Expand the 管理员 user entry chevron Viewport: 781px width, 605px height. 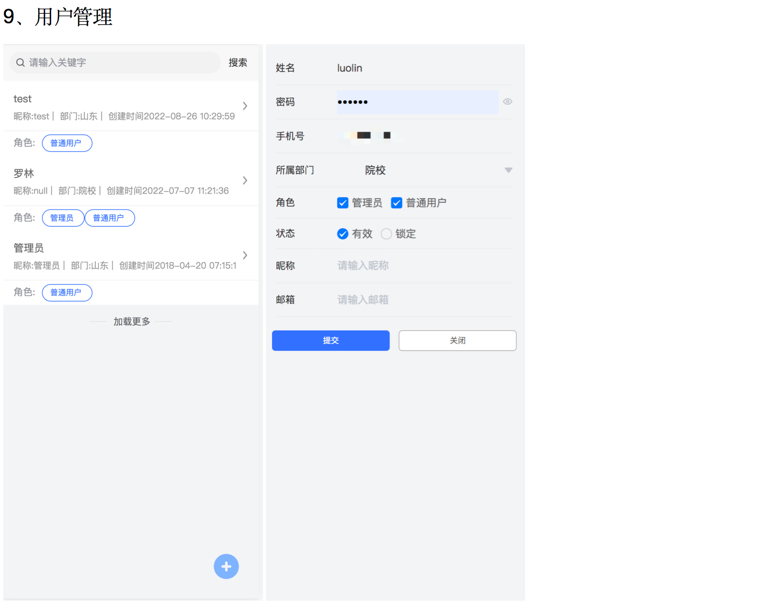click(x=245, y=255)
